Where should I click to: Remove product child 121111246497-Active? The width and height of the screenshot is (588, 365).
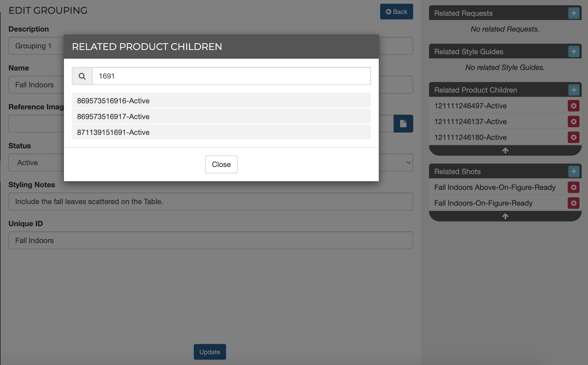pos(574,106)
